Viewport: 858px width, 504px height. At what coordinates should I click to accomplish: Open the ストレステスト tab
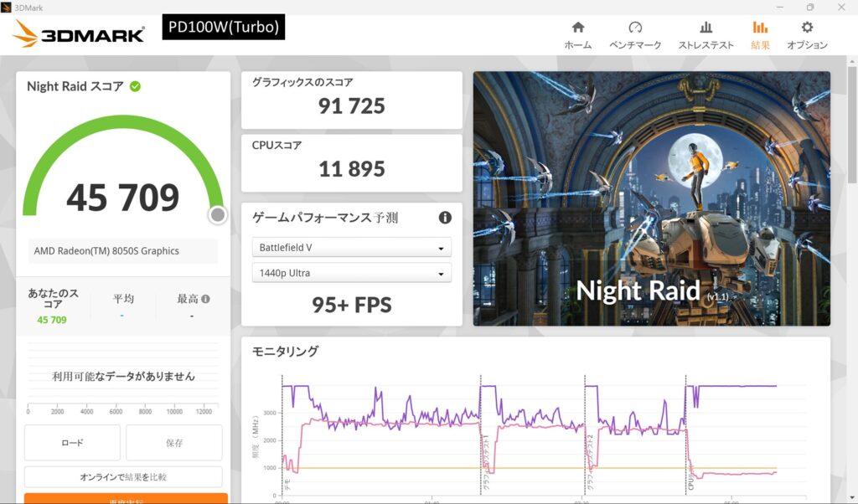point(706,35)
